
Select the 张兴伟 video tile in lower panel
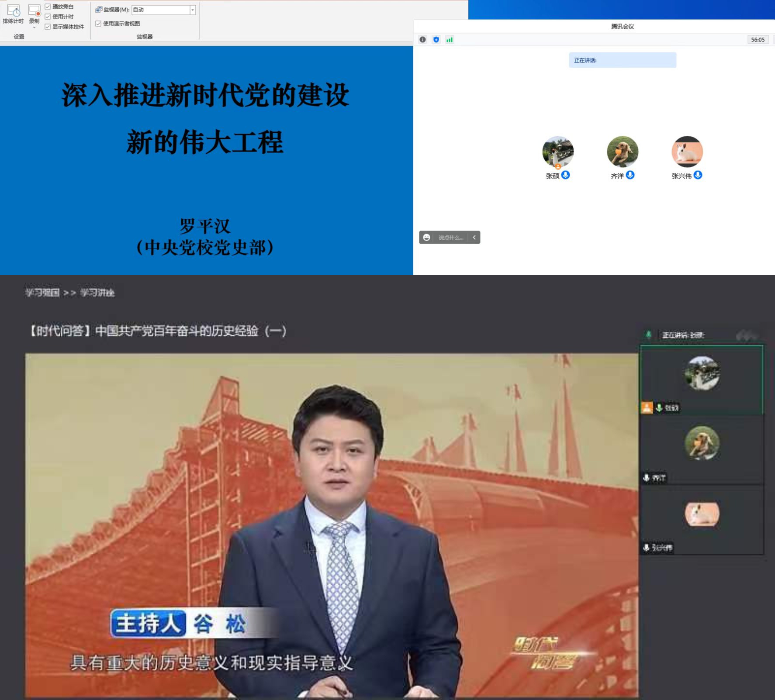tap(702, 520)
